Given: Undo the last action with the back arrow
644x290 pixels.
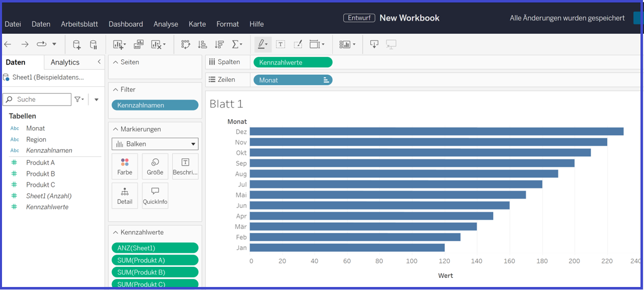Looking at the screenshot, I should pyautogui.click(x=8, y=45).
